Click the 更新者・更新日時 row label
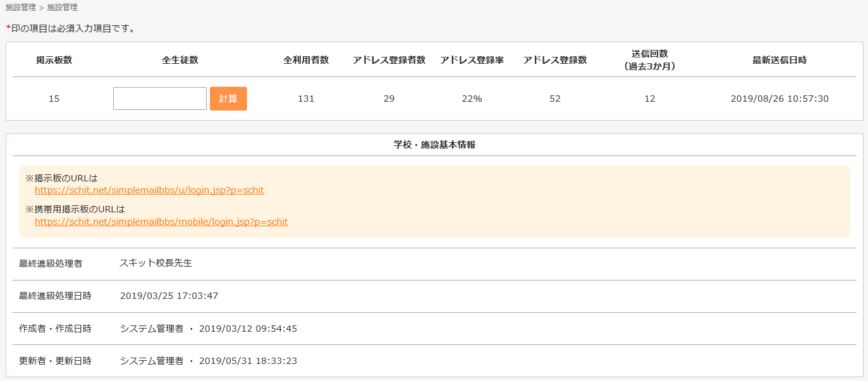The image size is (868, 381). tap(55, 361)
